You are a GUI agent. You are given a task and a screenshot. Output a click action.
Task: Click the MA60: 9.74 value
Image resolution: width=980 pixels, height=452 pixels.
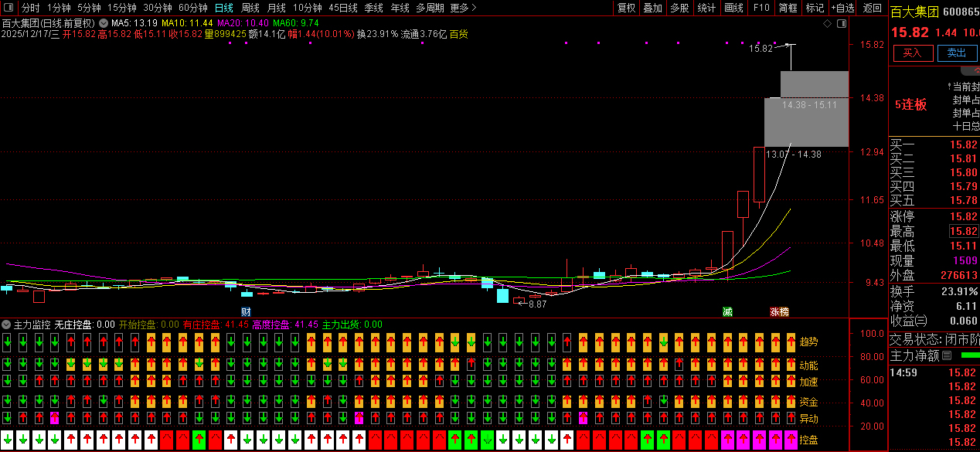point(296,23)
